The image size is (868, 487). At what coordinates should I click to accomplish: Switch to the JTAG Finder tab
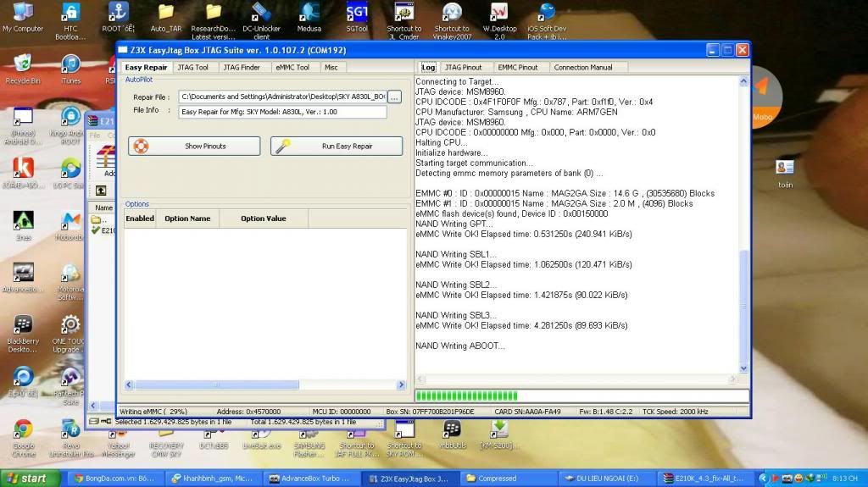click(x=242, y=67)
